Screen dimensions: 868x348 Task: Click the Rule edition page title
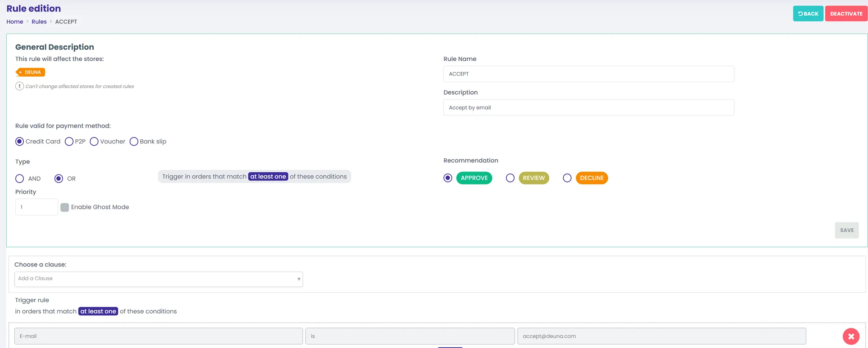33,8
